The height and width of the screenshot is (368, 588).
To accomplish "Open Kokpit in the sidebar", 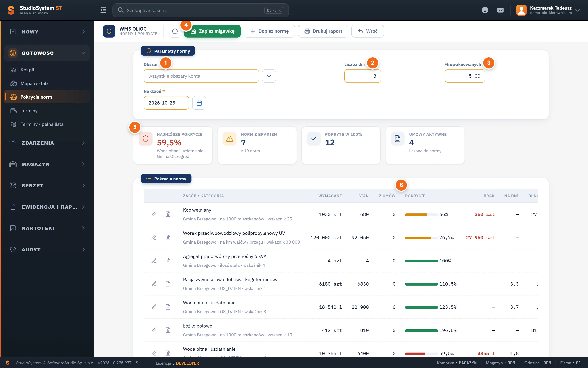I will [47, 70].
